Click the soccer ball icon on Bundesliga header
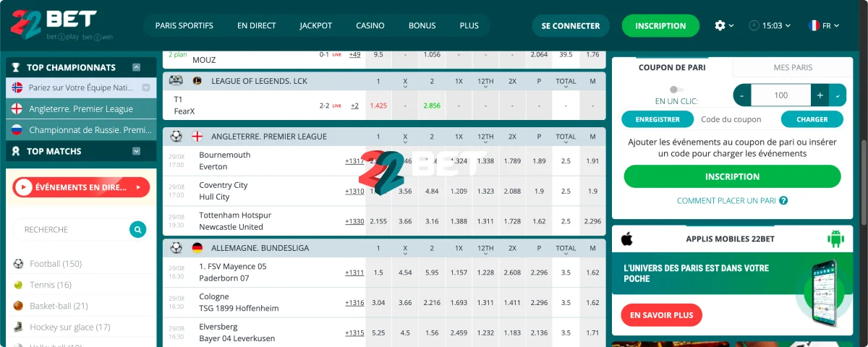This screenshot has height=347, width=868. point(176,247)
